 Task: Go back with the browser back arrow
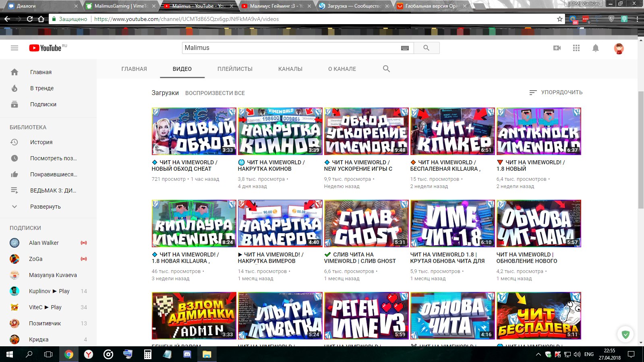(x=7, y=19)
